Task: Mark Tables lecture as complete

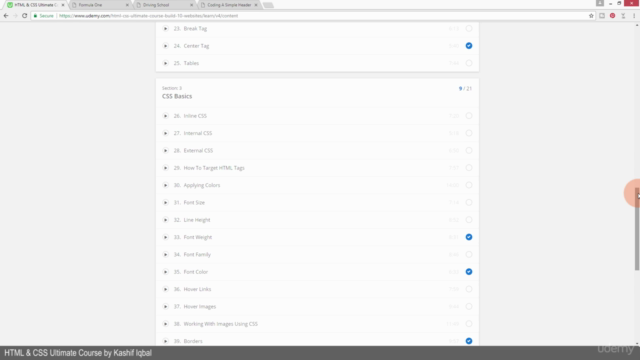Action: 469,63
